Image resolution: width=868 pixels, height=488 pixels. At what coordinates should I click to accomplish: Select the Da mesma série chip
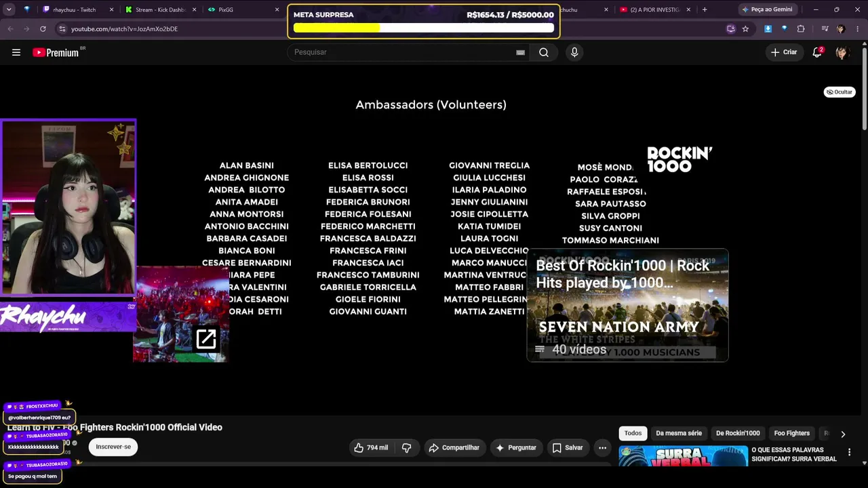[679, 433]
